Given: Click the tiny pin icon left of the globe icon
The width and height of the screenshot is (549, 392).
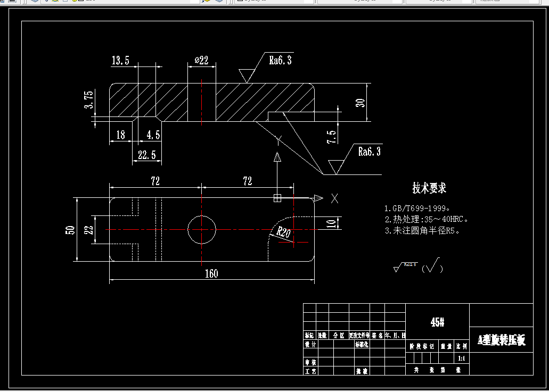Looking at the screenshot, I should pyautogui.click(x=47, y=2).
